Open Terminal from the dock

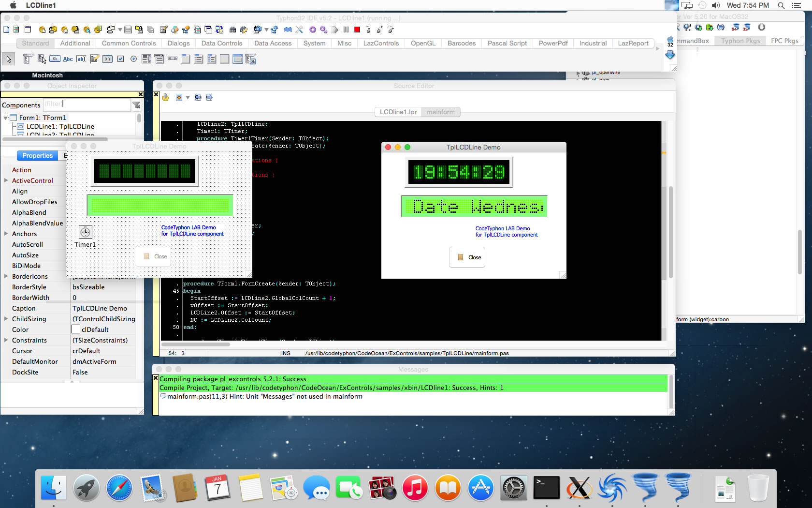point(546,488)
